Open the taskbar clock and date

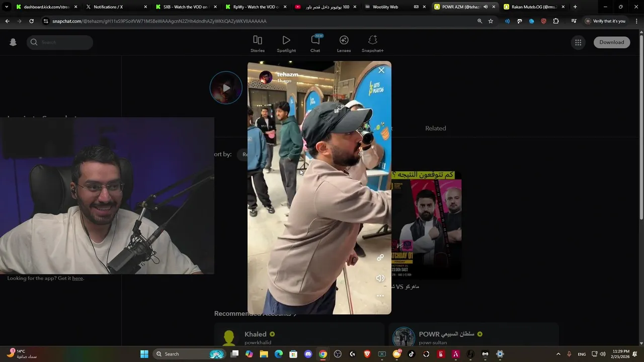click(620, 354)
